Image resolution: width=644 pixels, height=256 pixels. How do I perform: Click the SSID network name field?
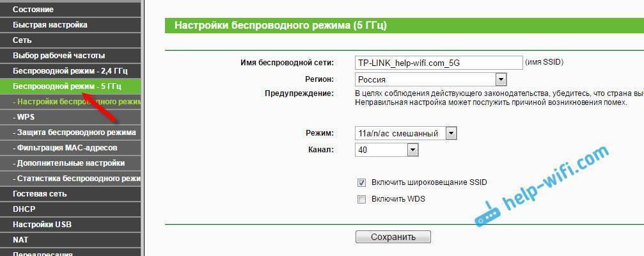pos(439,63)
